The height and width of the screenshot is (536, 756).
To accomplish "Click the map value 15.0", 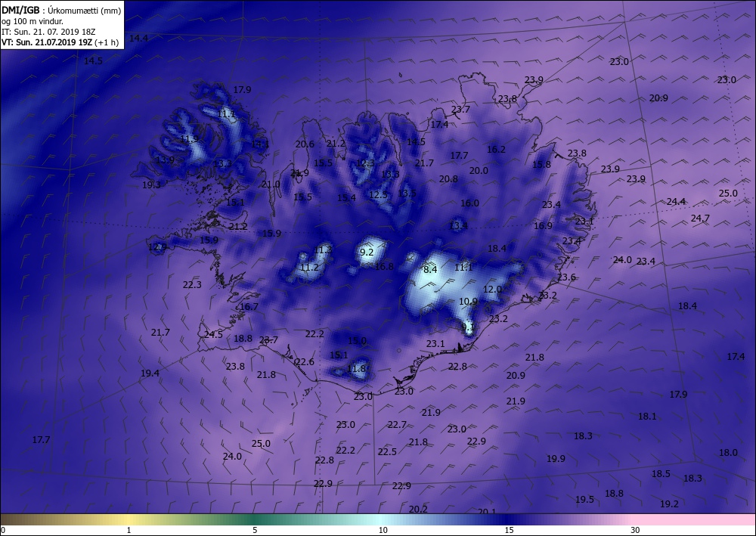I will point(358,341).
